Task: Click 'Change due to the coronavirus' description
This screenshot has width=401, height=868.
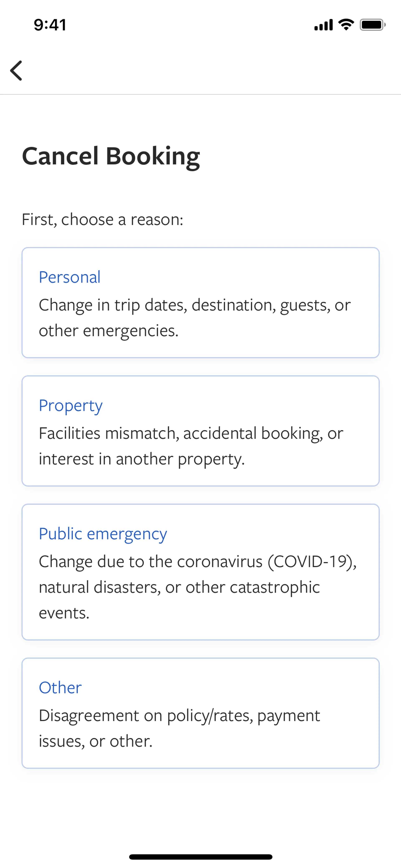Action: click(x=197, y=562)
